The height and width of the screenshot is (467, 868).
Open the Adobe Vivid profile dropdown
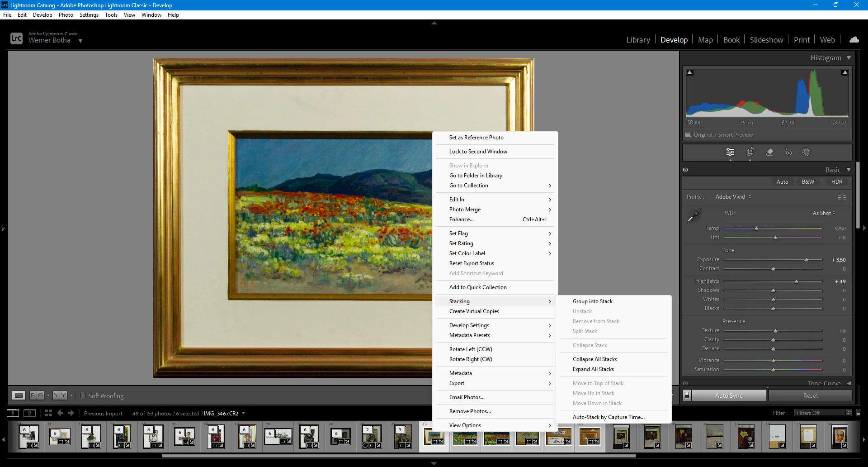733,197
